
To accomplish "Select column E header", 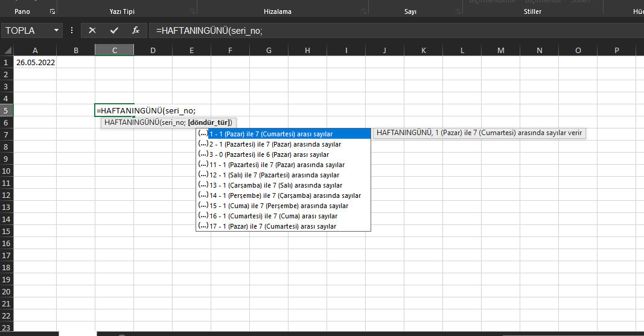I will (191, 51).
